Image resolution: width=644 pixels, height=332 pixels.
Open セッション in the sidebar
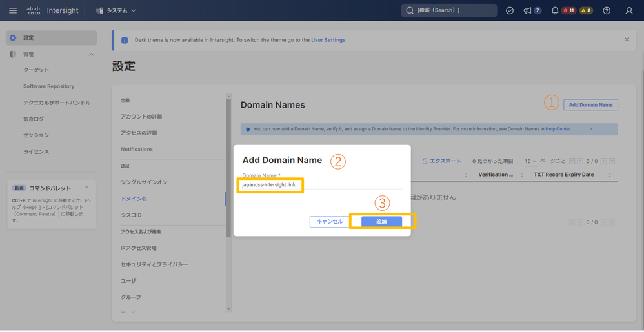36,135
